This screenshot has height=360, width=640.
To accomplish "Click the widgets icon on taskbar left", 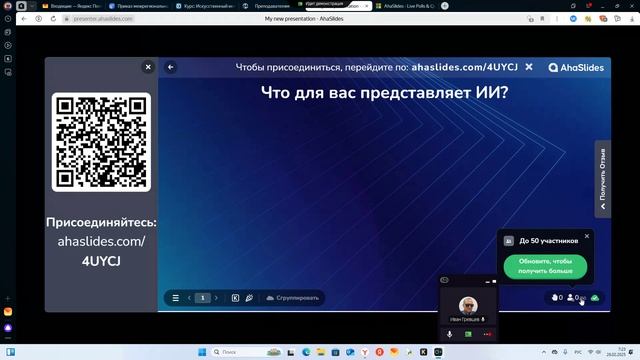I will point(11,352).
